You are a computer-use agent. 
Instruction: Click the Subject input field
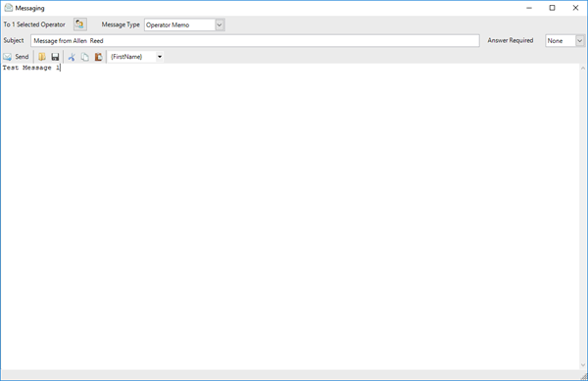255,40
